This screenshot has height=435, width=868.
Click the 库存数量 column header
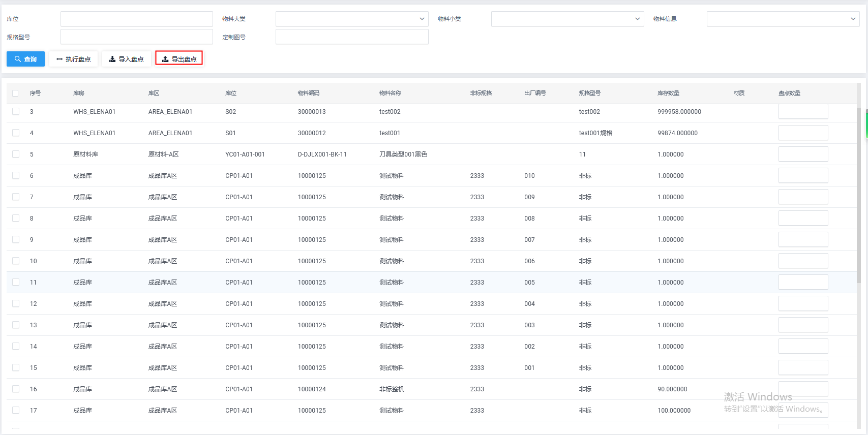click(x=668, y=93)
